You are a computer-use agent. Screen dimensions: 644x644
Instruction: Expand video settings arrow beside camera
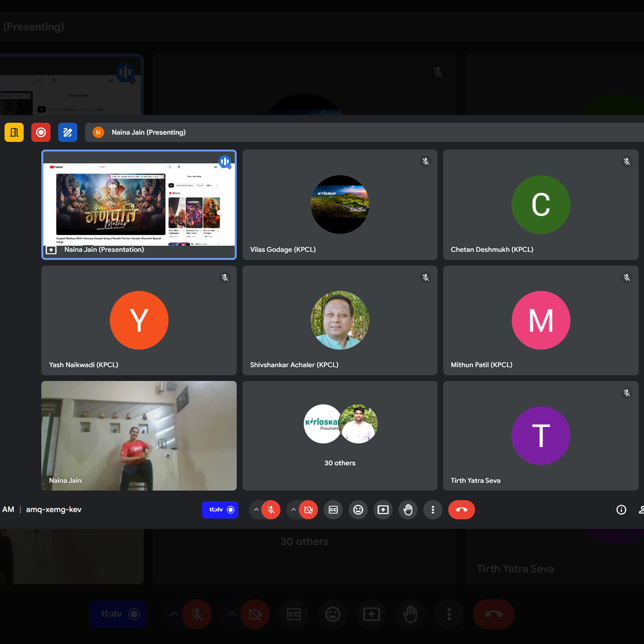click(293, 510)
